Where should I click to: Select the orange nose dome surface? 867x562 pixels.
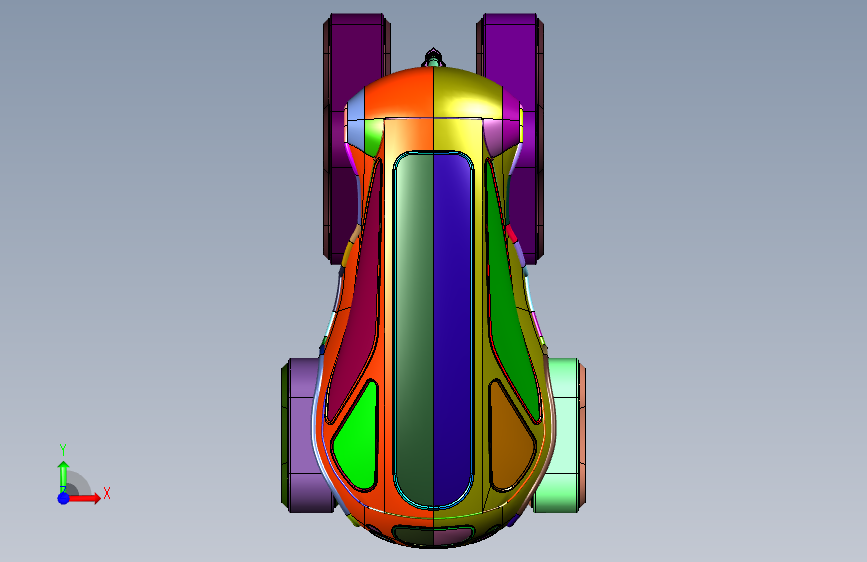pos(399,94)
